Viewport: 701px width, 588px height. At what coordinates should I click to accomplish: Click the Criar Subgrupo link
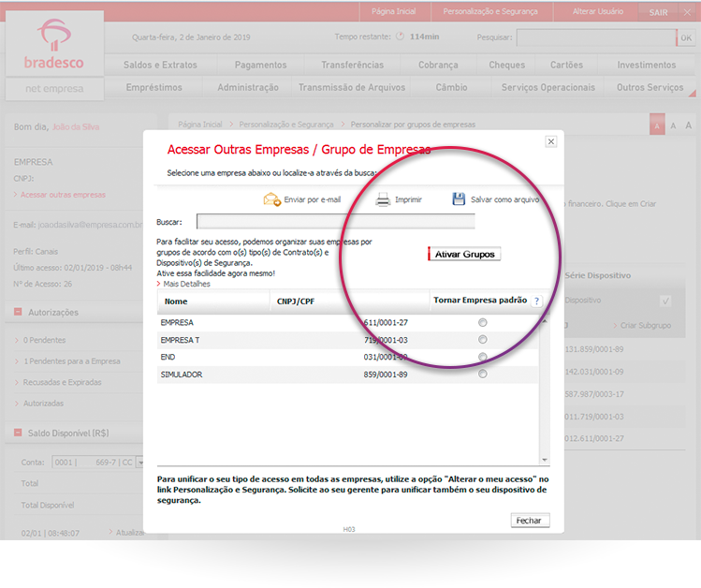click(x=645, y=325)
